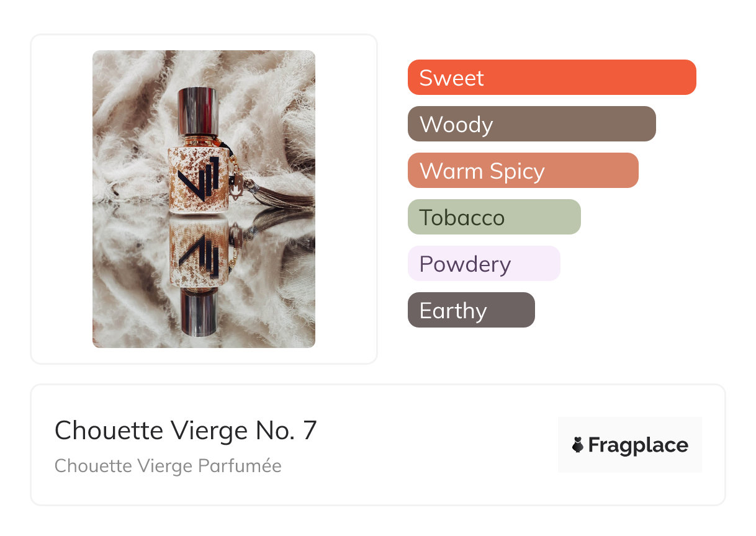Image resolution: width=756 pixels, height=536 pixels.
Task: Click the fluffy fabric in the photo's top-left corner
Action: point(118,74)
